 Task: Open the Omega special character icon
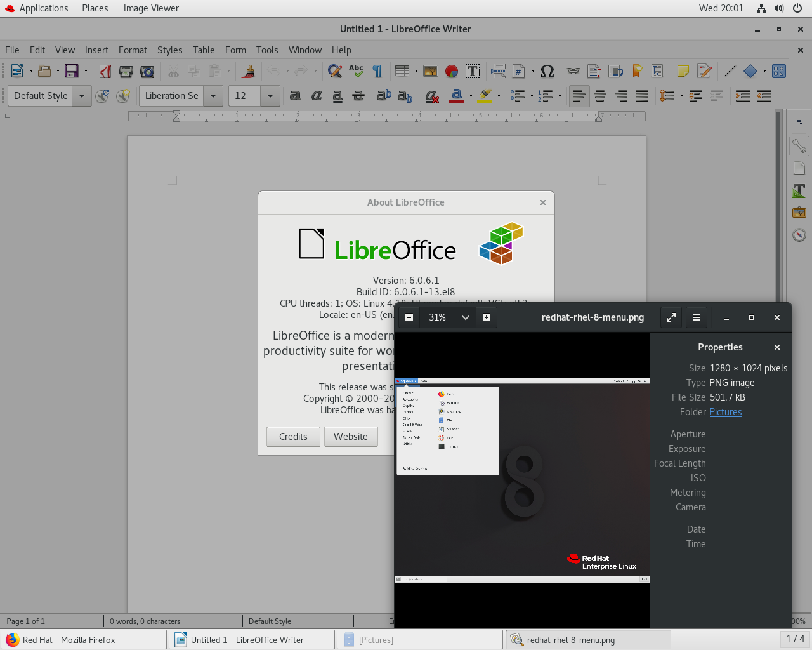click(x=547, y=71)
